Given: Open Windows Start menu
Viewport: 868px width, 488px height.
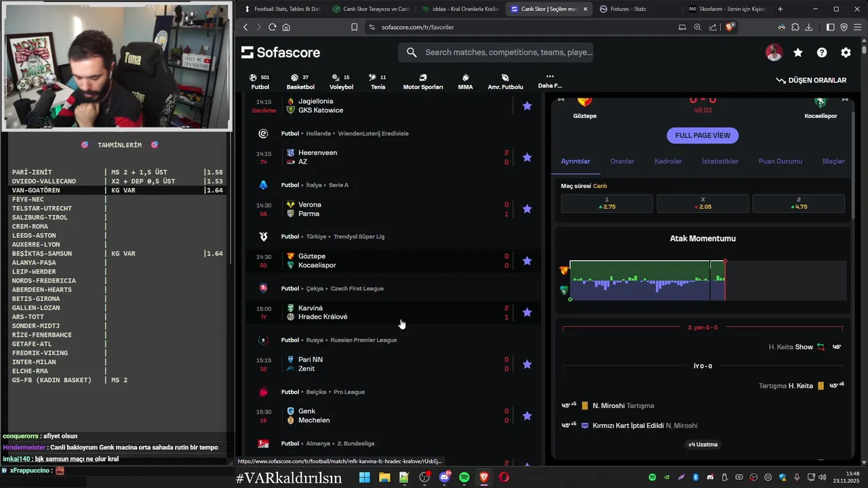Looking at the screenshot, I should point(364,477).
